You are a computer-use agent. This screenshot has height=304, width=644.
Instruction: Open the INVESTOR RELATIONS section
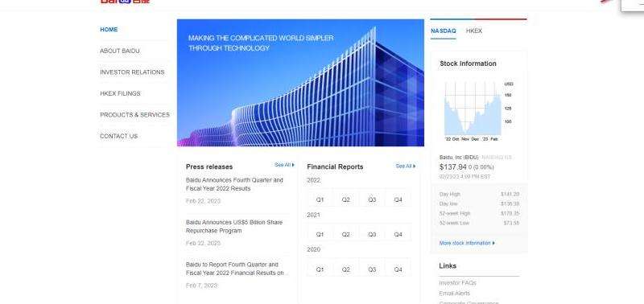tap(132, 72)
